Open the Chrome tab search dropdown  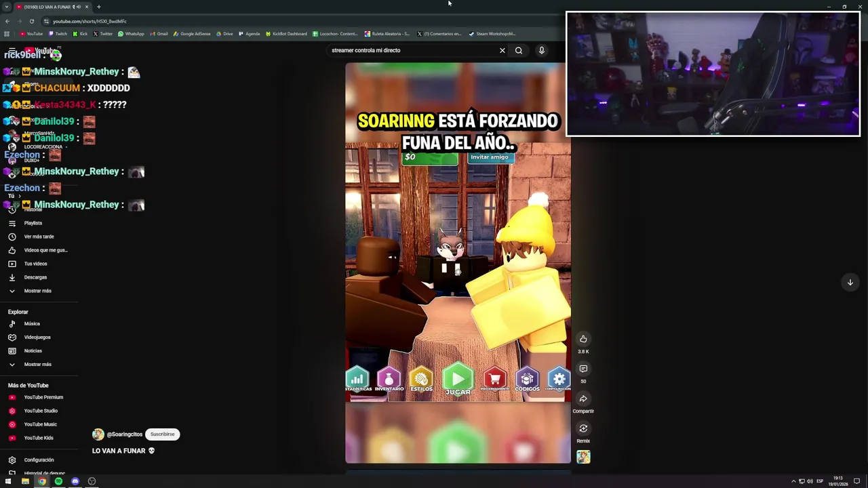point(7,7)
